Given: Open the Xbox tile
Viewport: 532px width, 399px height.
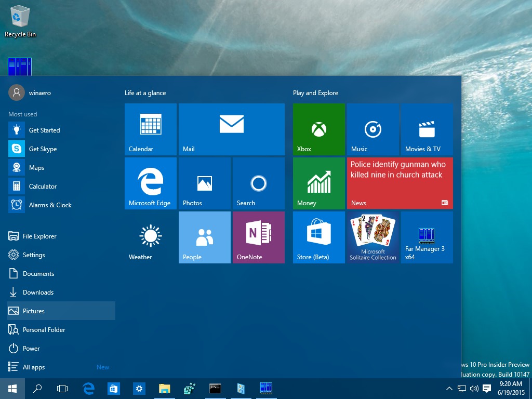Looking at the screenshot, I should coord(318,129).
